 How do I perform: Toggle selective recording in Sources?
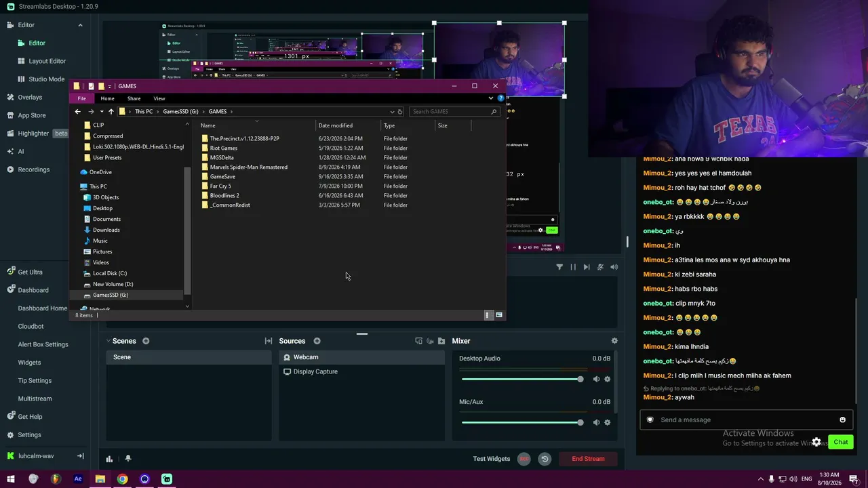(x=430, y=341)
